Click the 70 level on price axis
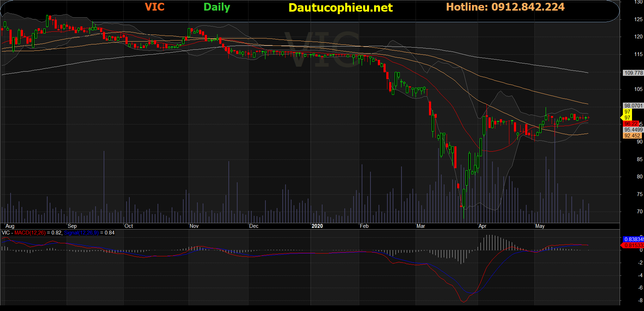The width and height of the screenshot is (644, 311). pyautogui.click(x=639, y=212)
